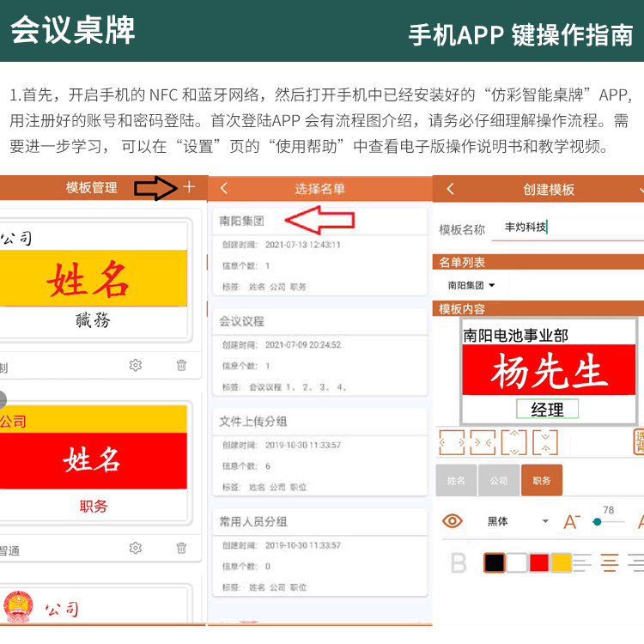Click the 模板名称 input field
Viewport: 644px width, 644px height.
[x=571, y=228]
